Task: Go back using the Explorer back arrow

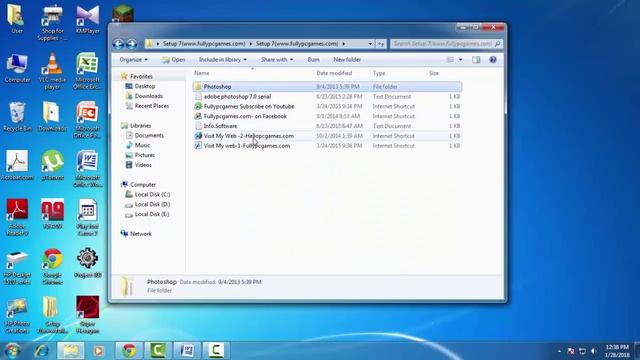Action: 118,44
